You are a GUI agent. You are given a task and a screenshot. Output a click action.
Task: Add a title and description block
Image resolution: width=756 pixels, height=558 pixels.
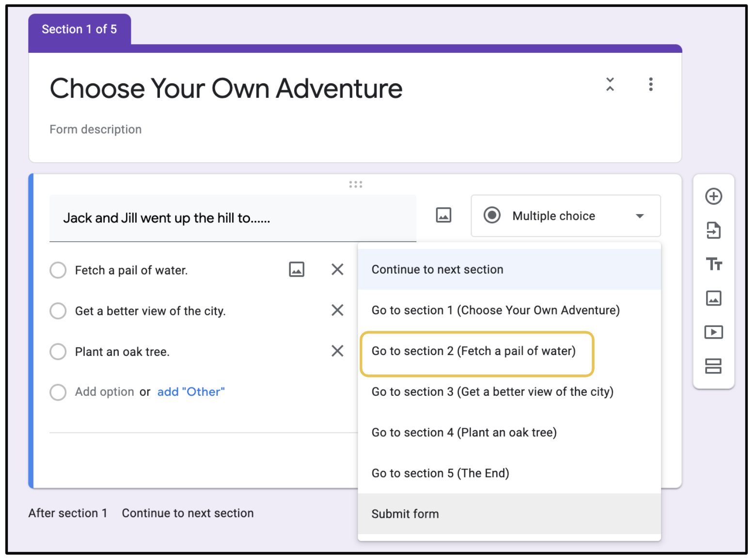713,264
